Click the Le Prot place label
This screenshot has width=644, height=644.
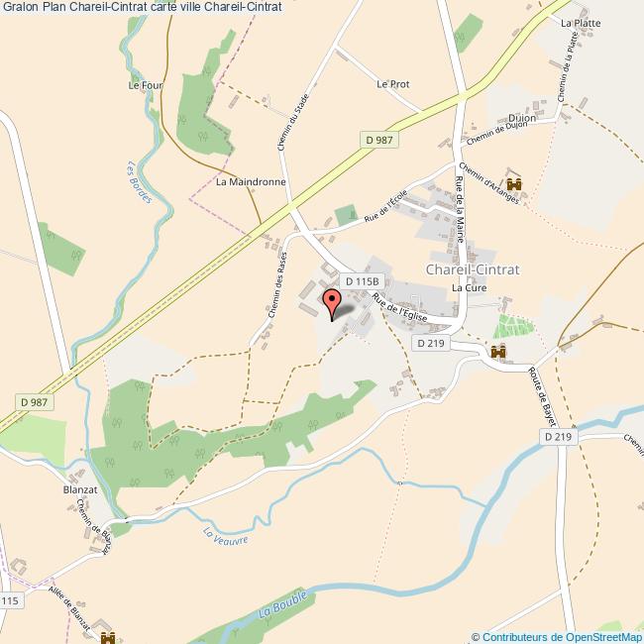click(393, 84)
